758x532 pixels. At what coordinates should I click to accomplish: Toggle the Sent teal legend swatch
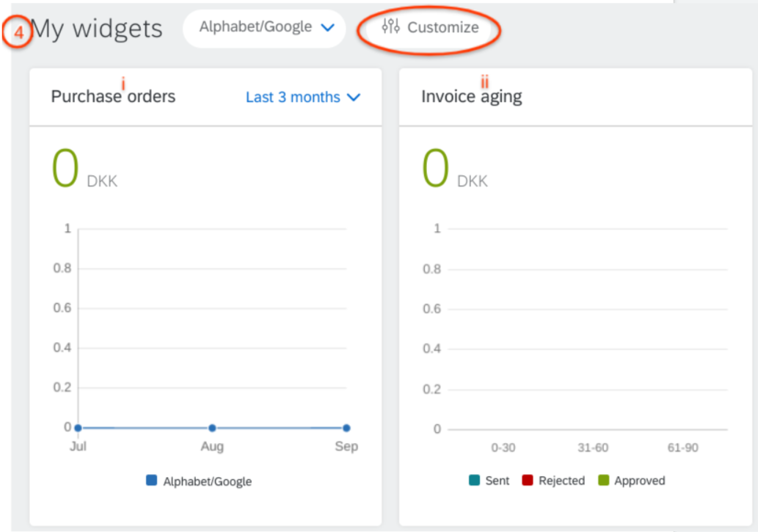pyautogui.click(x=474, y=480)
